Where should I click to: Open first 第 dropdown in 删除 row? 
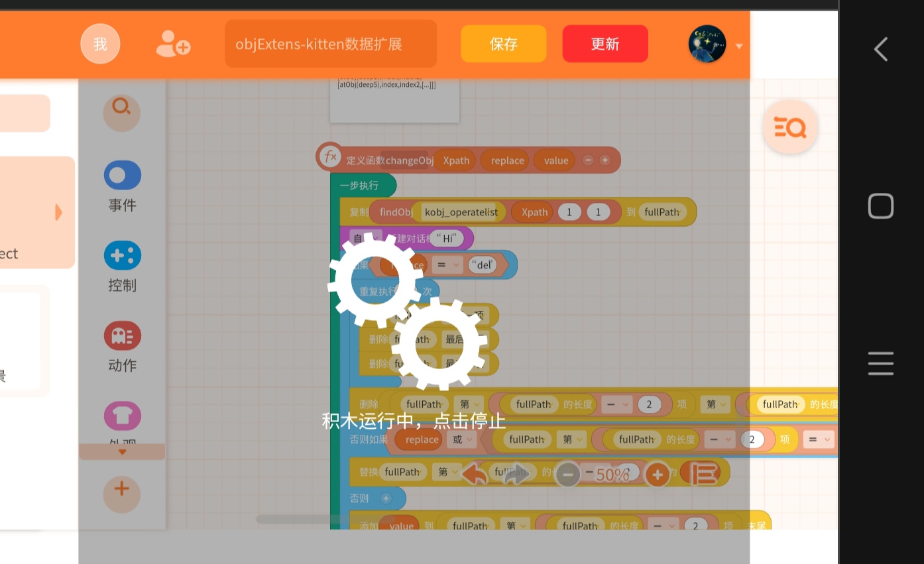(470, 404)
